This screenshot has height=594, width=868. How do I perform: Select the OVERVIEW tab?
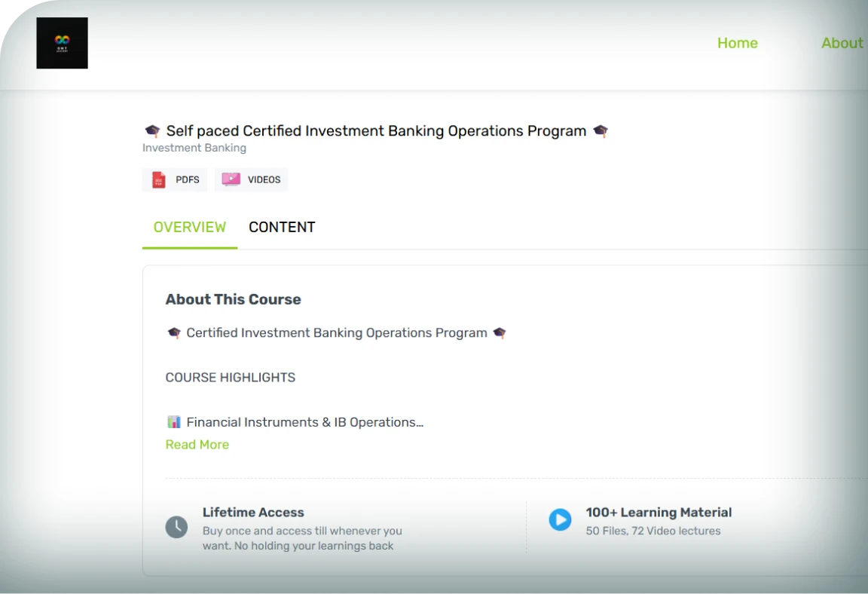coord(190,227)
